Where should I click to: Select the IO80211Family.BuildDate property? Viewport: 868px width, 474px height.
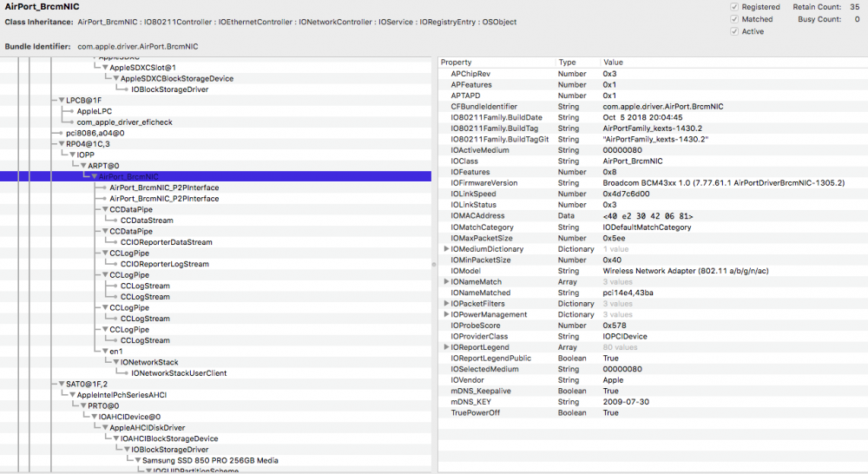653,117
